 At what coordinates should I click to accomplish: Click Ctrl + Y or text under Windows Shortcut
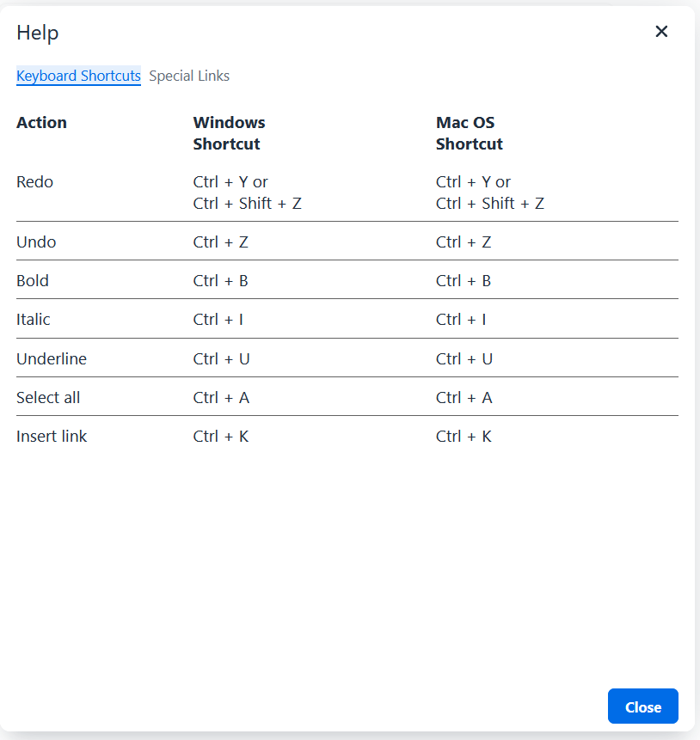[x=230, y=181]
